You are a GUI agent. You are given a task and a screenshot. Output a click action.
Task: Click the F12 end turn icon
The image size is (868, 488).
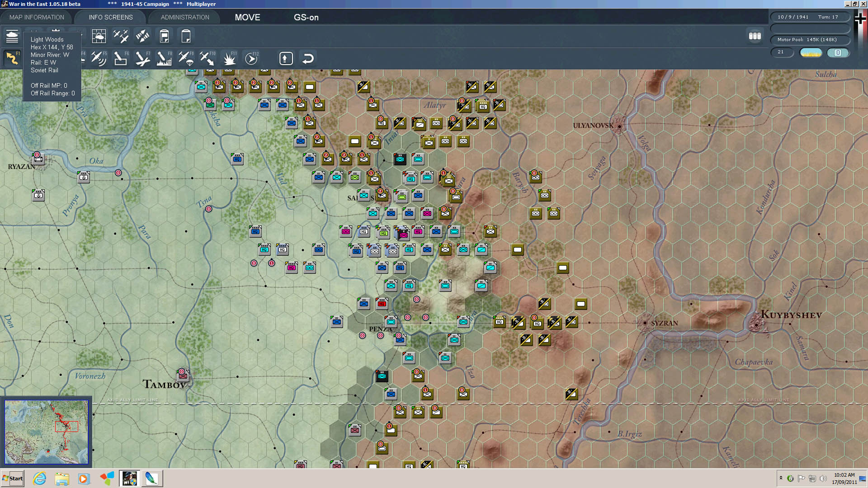point(251,58)
